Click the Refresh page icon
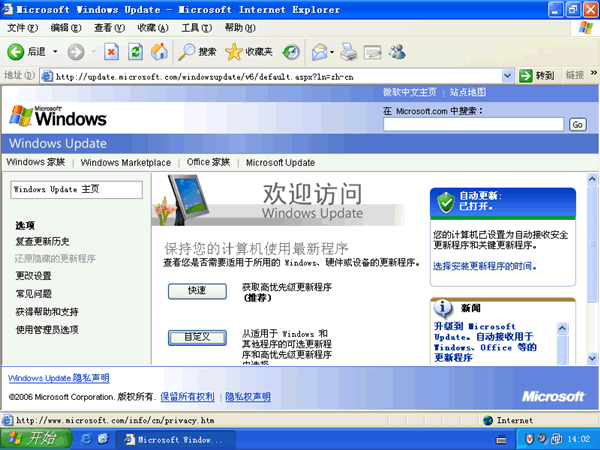Viewport: 600px width, 450px height. (x=135, y=52)
